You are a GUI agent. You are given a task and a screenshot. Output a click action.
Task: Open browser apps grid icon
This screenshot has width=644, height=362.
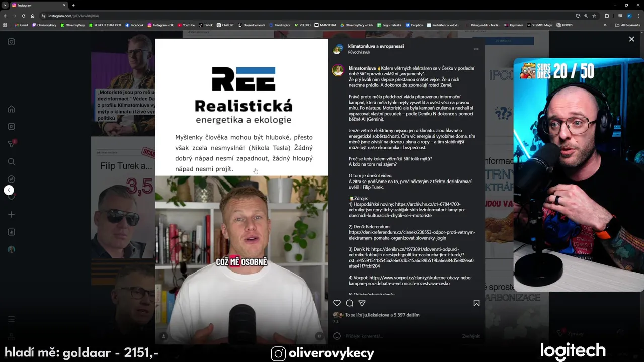[x=5, y=25]
